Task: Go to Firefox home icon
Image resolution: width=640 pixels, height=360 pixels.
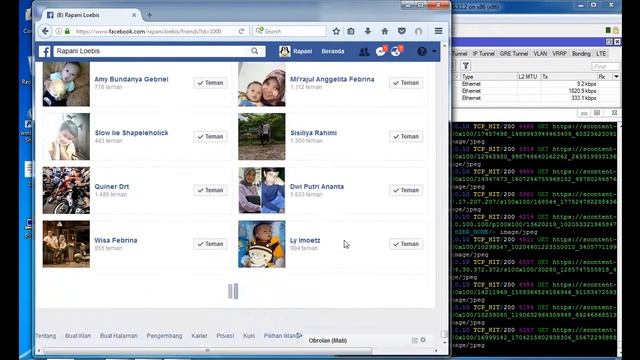Action: coord(384,31)
